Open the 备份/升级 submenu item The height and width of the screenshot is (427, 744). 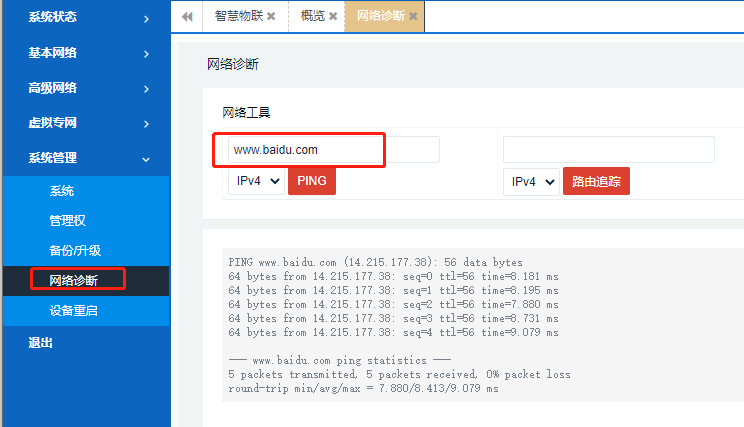point(75,251)
